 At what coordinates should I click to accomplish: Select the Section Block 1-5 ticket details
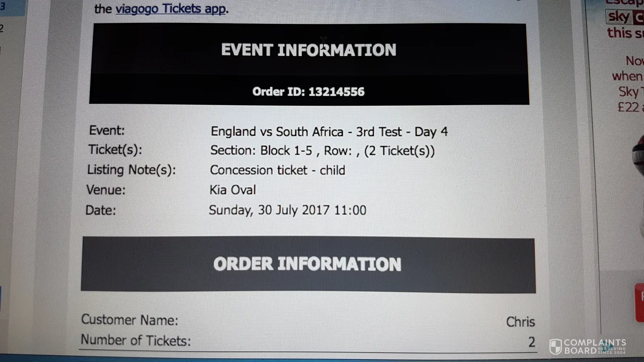(322, 151)
